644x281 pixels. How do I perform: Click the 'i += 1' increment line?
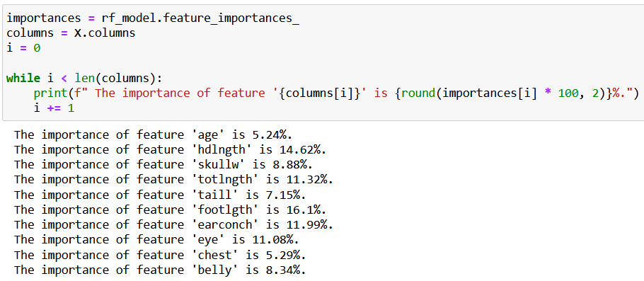pyautogui.click(x=54, y=108)
